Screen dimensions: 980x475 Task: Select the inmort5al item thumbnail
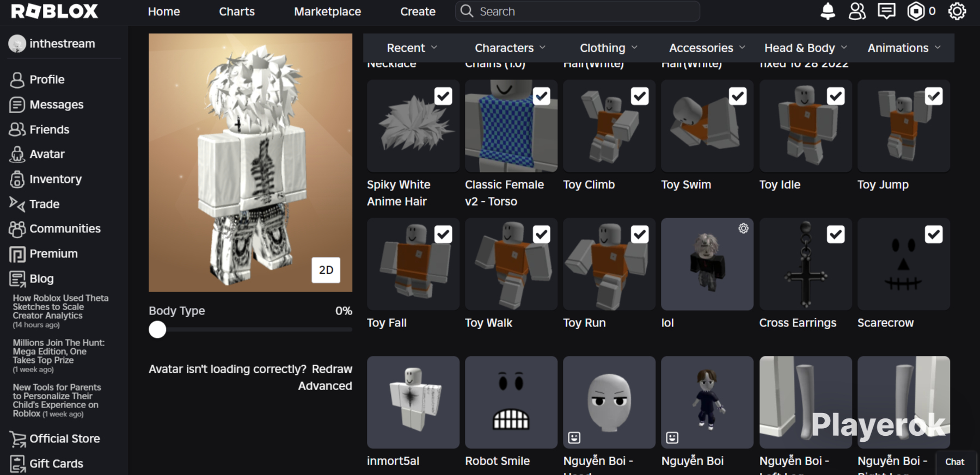413,403
